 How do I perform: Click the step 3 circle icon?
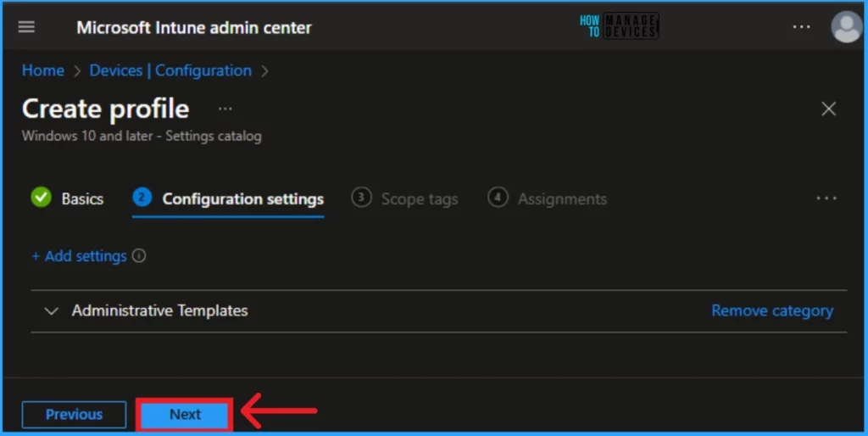coord(361,198)
